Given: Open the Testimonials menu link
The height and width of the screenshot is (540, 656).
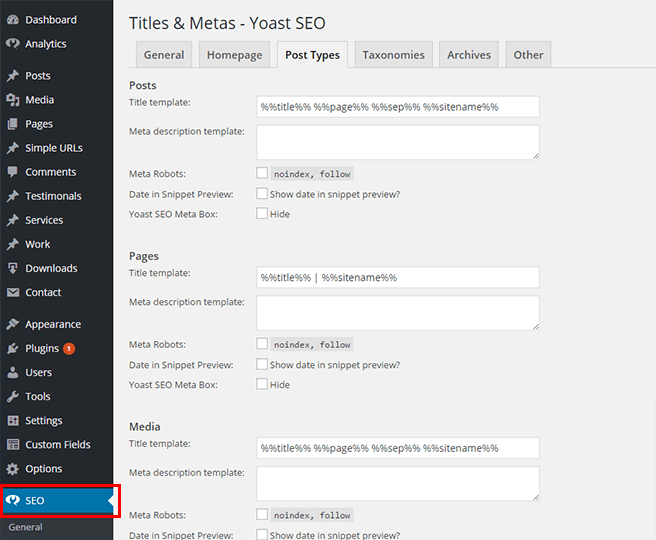Looking at the screenshot, I should tap(56, 196).
